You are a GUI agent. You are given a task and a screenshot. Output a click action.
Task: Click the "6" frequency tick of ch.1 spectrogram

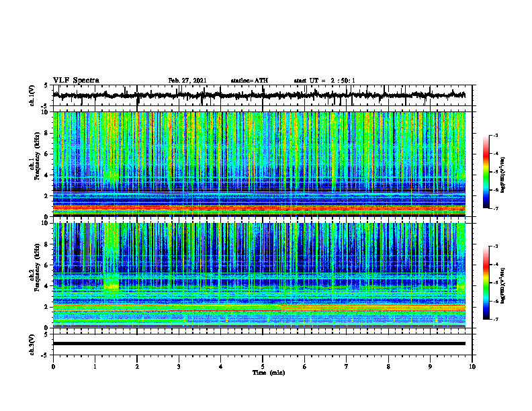click(48, 154)
